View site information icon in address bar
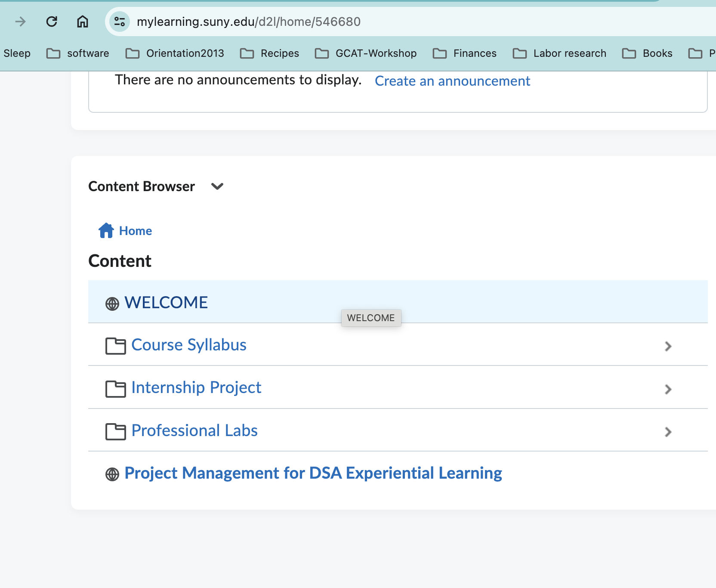 (120, 22)
